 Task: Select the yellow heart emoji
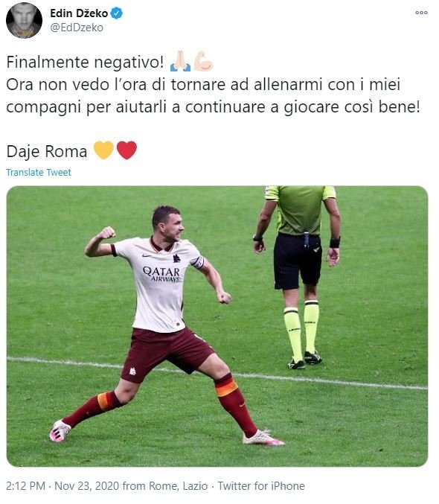103,150
